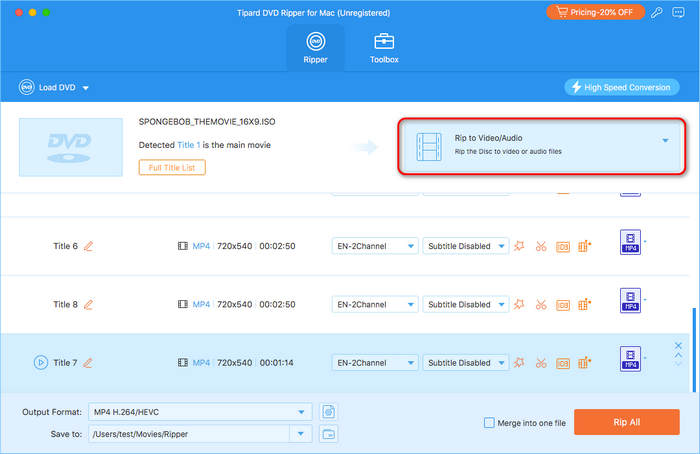Screen dimensions: 700x454
Task: Select the Title 8 row label
Action: coord(65,304)
